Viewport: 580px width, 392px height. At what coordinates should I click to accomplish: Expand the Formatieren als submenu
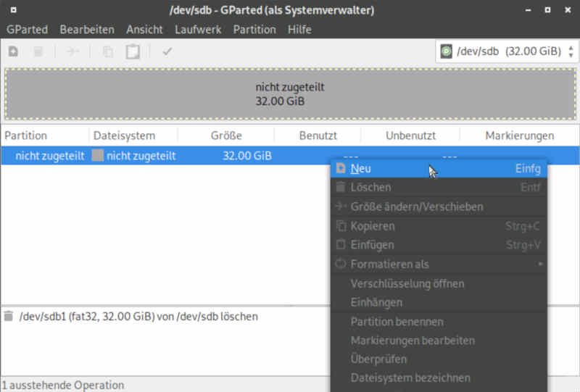(x=439, y=264)
